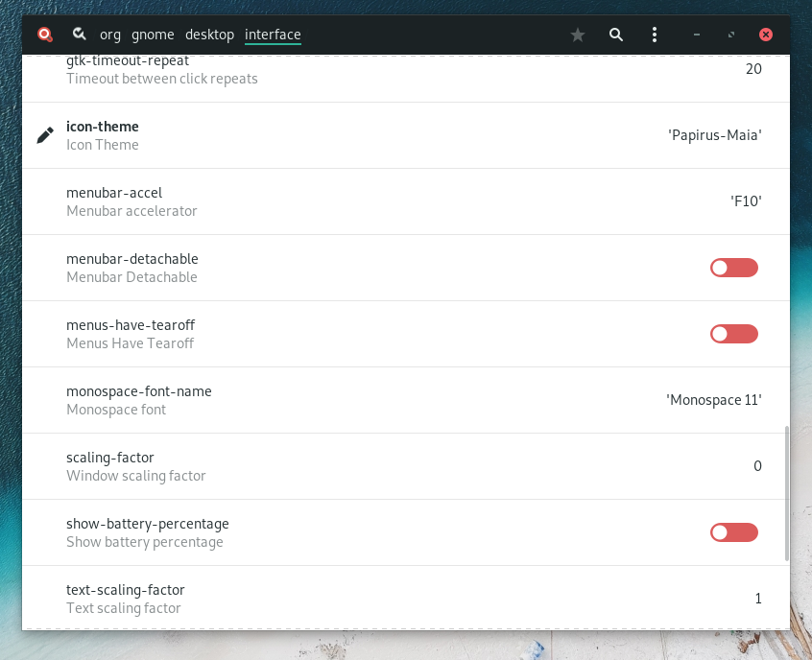The width and height of the screenshot is (812, 660).
Task: Click the vertical scrollbar on the key list
Action: pyautogui.click(x=787, y=494)
